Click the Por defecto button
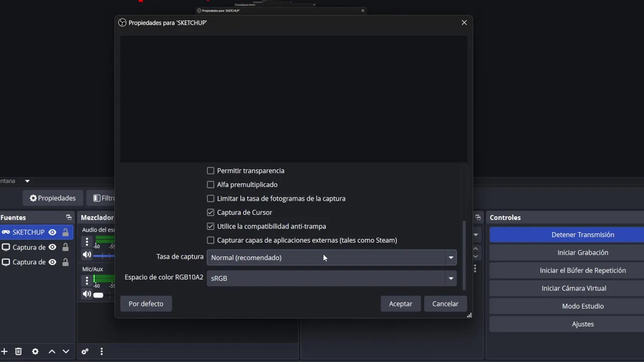644x362 pixels. click(x=146, y=304)
